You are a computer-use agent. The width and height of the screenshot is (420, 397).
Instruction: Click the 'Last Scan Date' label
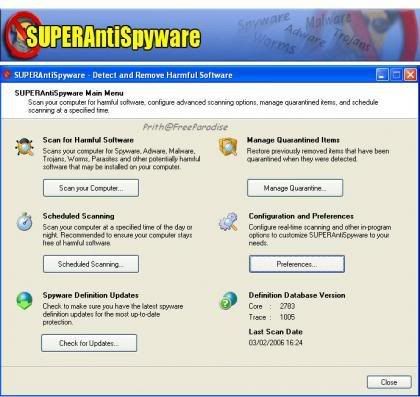point(276,332)
